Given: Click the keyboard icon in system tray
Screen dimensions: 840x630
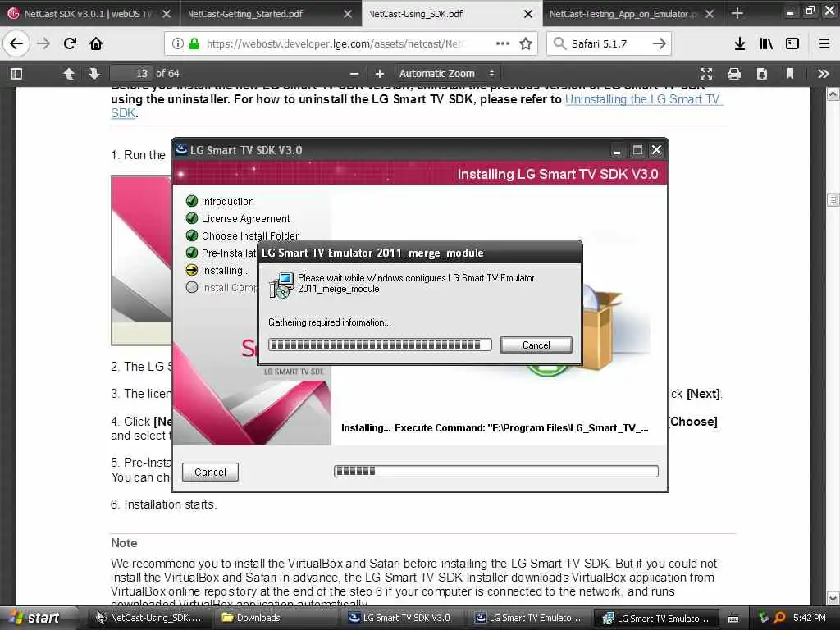Looking at the screenshot, I should (x=733, y=619).
